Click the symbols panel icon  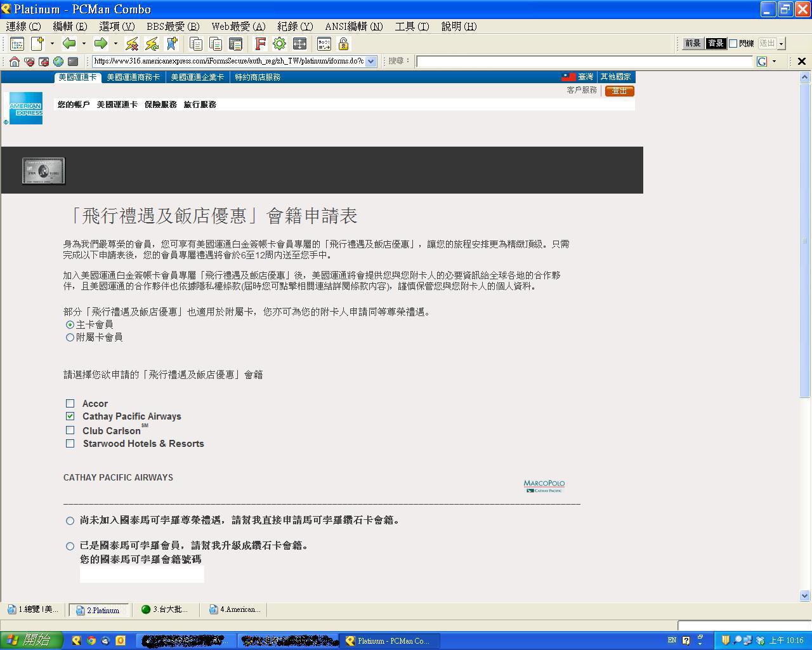click(324, 44)
